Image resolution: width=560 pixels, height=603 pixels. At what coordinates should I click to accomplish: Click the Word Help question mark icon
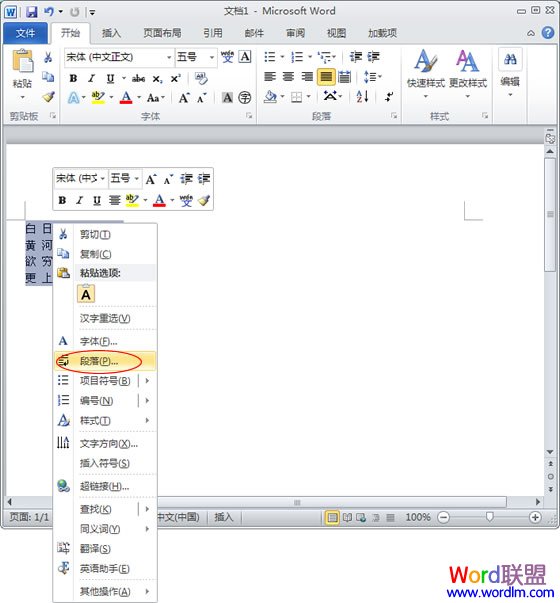tap(548, 33)
